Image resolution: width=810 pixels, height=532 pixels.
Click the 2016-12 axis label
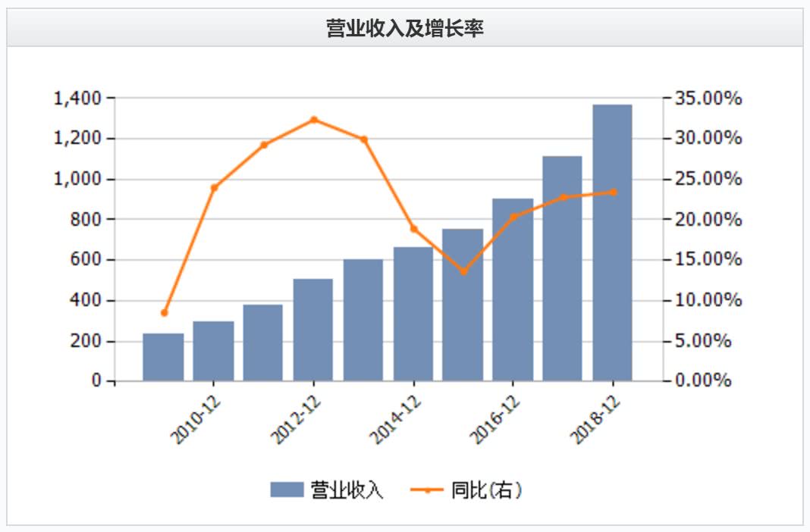tap(495, 420)
